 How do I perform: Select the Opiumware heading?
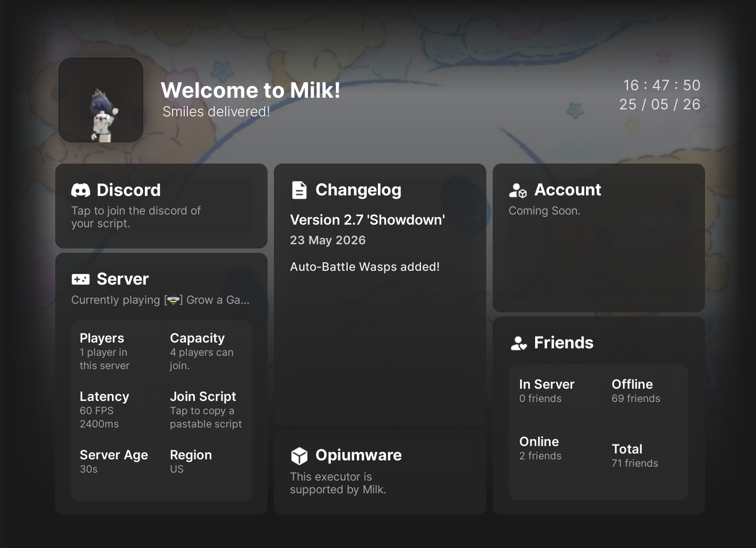[358, 456]
